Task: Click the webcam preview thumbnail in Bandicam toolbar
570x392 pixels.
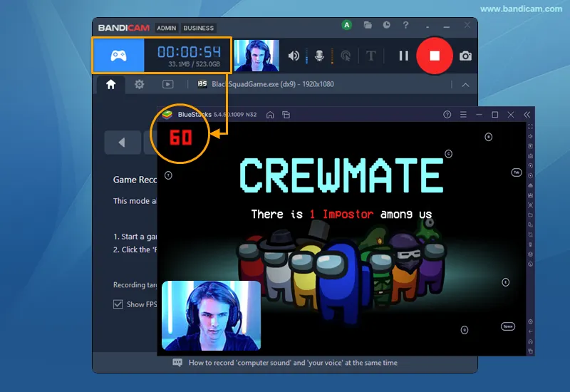Action: tap(256, 56)
